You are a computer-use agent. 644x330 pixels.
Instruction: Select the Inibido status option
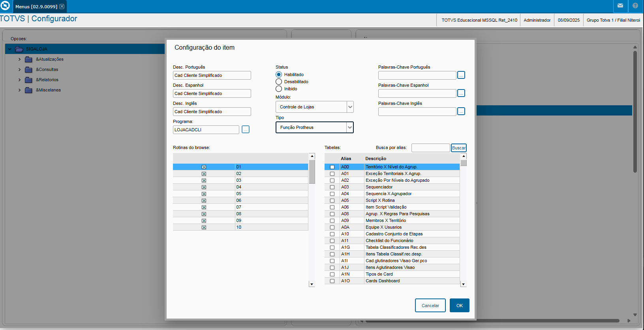tap(279, 89)
